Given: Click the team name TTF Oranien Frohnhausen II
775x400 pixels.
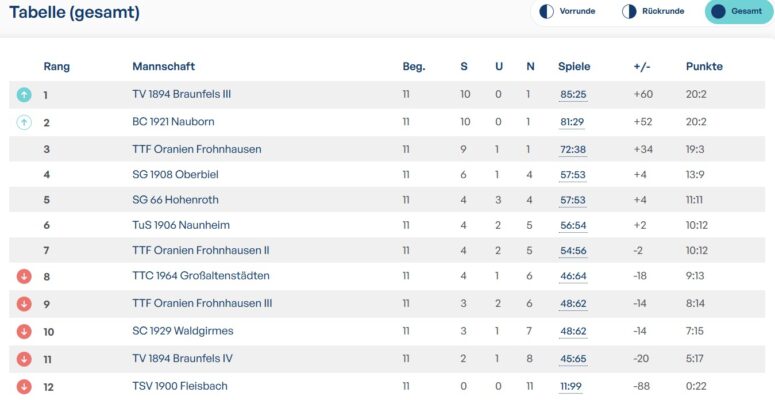Looking at the screenshot, I should pos(201,250).
